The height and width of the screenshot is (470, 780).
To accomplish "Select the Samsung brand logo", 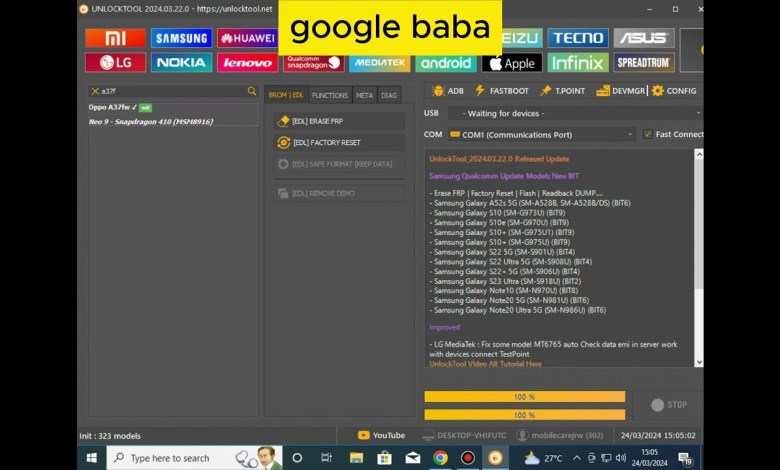I will [x=181, y=38].
